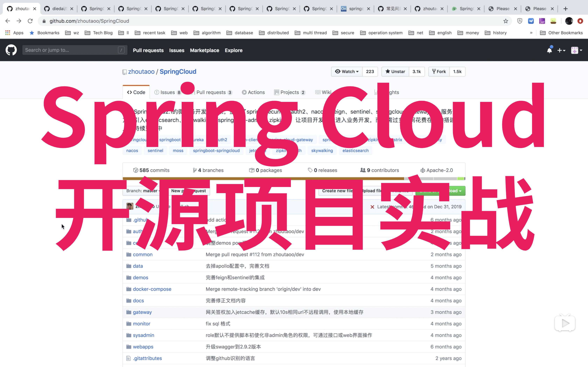Screen dimensions: 588x367
Task: Open the gateway folder link
Action: coord(142,312)
